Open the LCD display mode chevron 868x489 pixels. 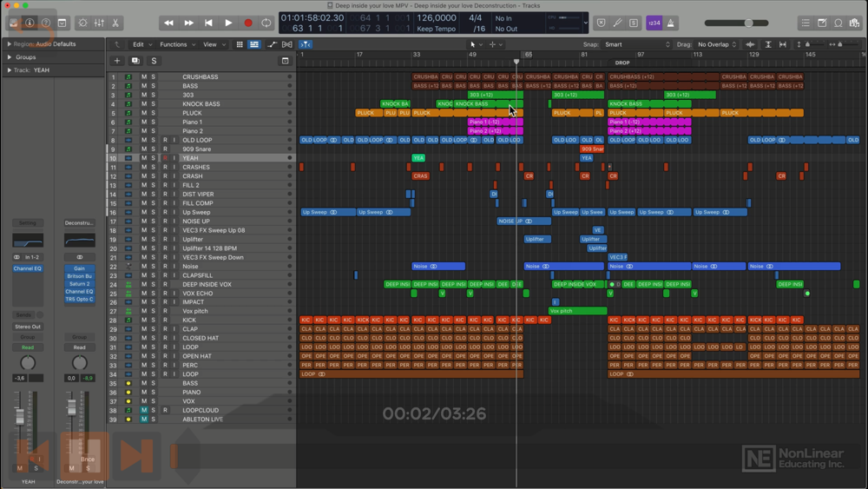point(586,23)
